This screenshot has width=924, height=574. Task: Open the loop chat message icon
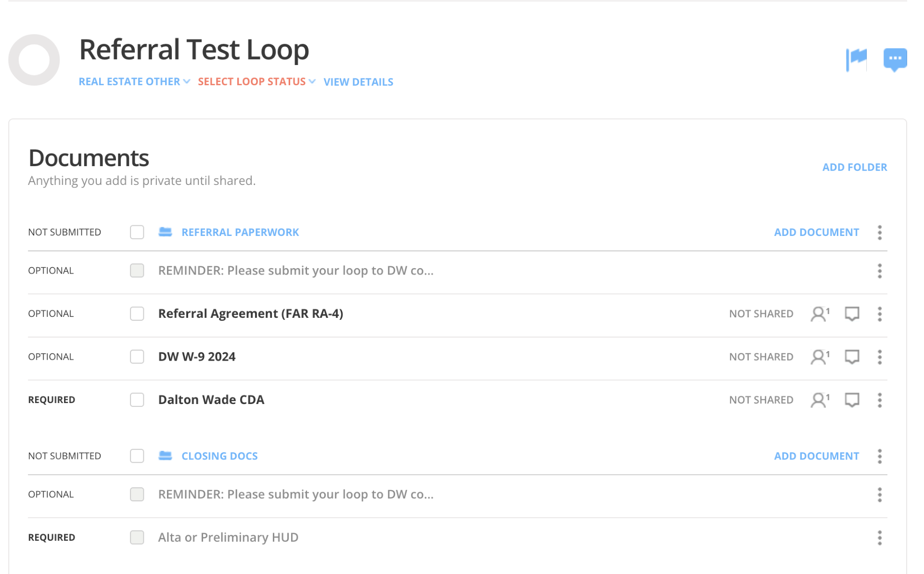[895, 59]
